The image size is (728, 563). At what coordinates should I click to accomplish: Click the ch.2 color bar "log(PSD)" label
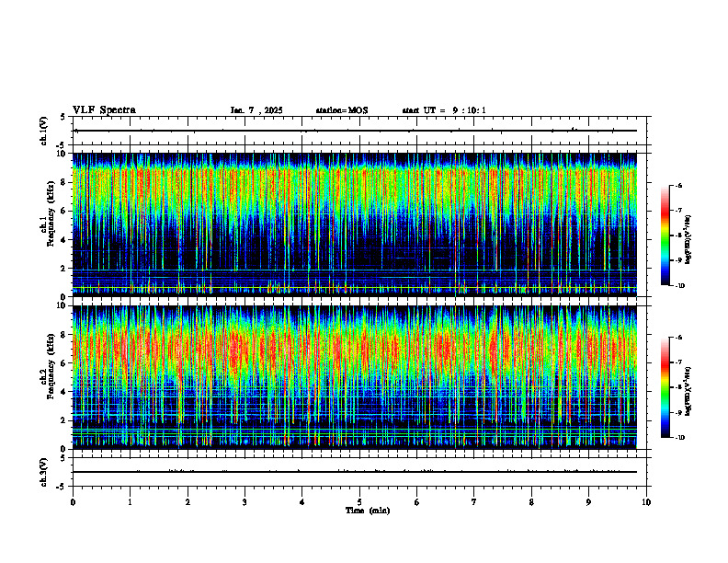pos(688,391)
